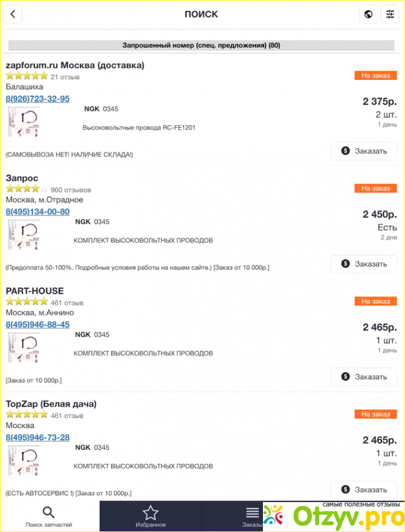
Task: Open the TopZap product photo thumbnail
Action: tap(24, 460)
